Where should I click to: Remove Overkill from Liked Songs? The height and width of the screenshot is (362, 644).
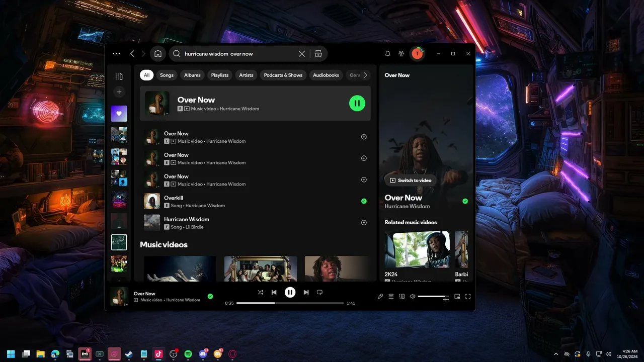click(364, 201)
